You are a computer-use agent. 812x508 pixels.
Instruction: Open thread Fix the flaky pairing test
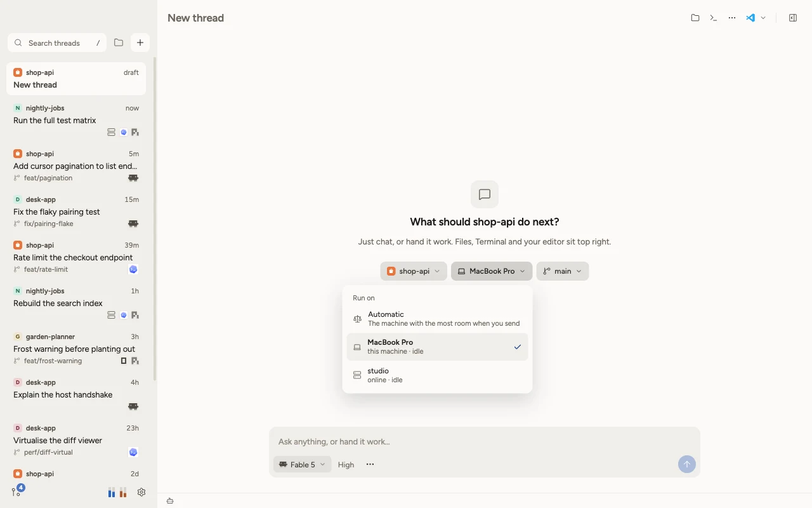click(76, 211)
